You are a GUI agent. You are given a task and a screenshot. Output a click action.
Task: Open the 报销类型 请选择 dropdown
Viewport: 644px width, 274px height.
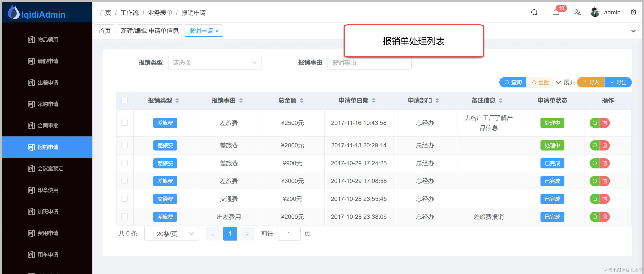[x=214, y=63]
